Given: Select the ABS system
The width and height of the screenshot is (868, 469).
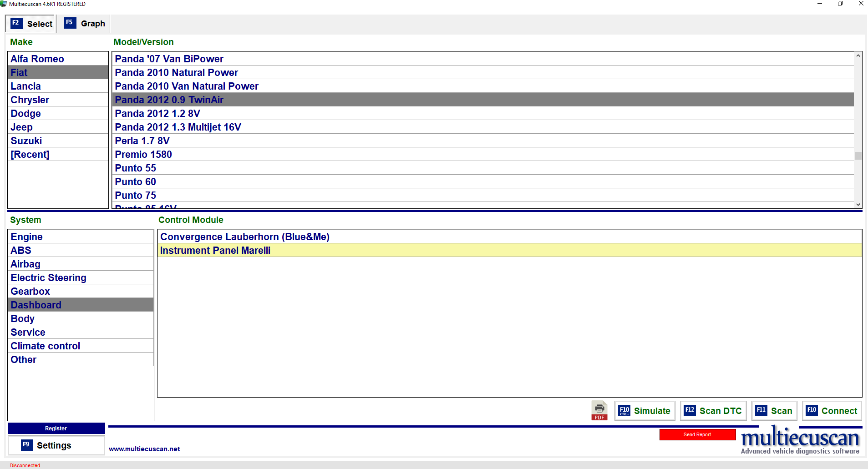Looking at the screenshot, I should pyautogui.click(x=81, y=250).
